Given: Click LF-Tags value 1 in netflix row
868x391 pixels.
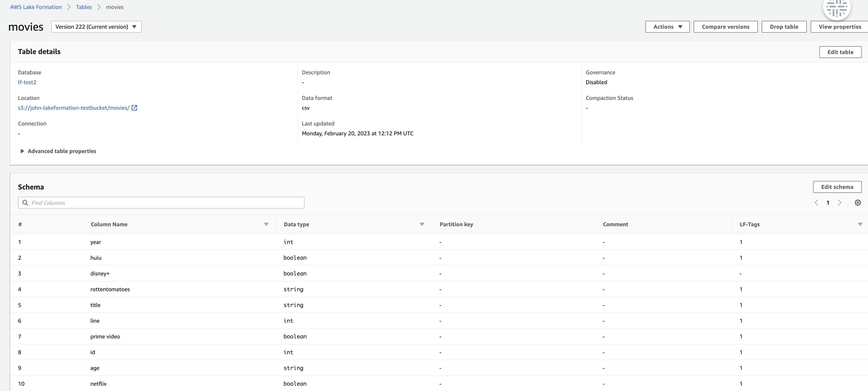Looking at the screenshot, I should click(x=741, y=384).
